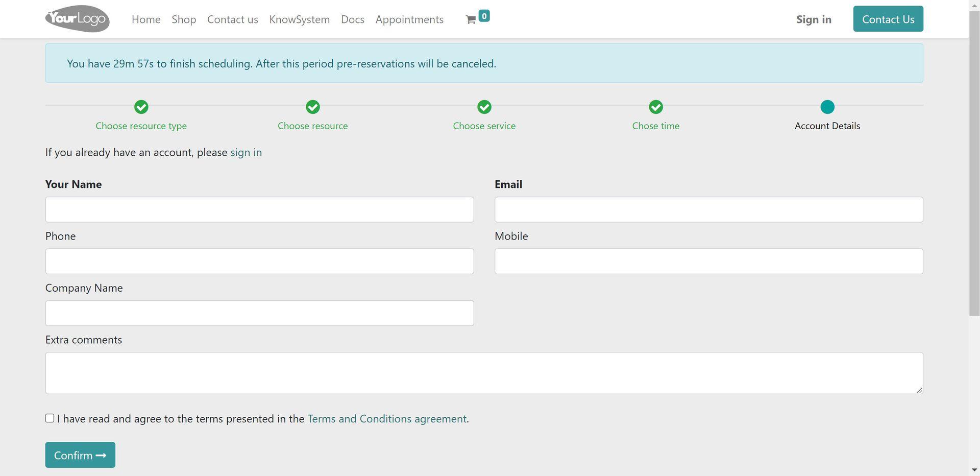The height and width of the screenshot is (476, 980).
Task: Follow the inline sign in link
Action: click(x=246, y=152)
